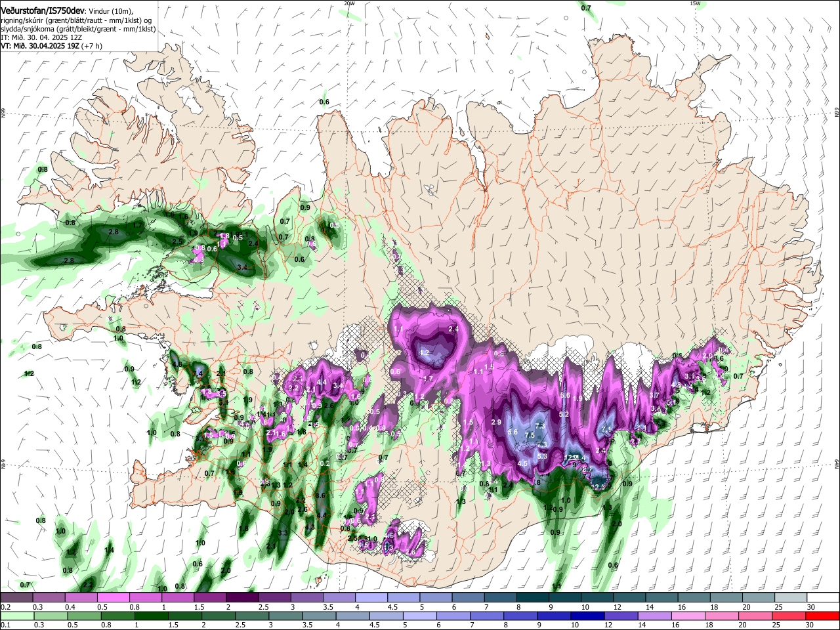Click the Veðurstofan/IS750dev title text
840x630 pixels.
click(43, 10)
